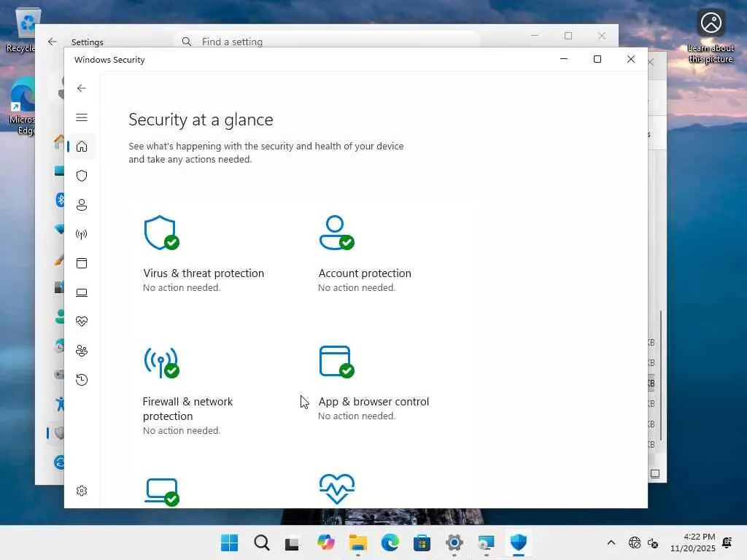The width and height of the screenshot is (747, 560).
Task: Open the Account protection title
Action: [365, 273]
